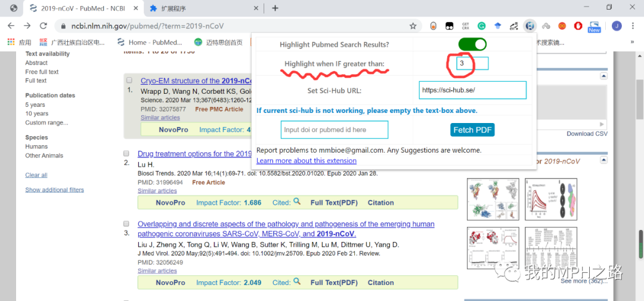
Task: Click the Cited magnifier for Liu J article
Action: tap(297, 282)
